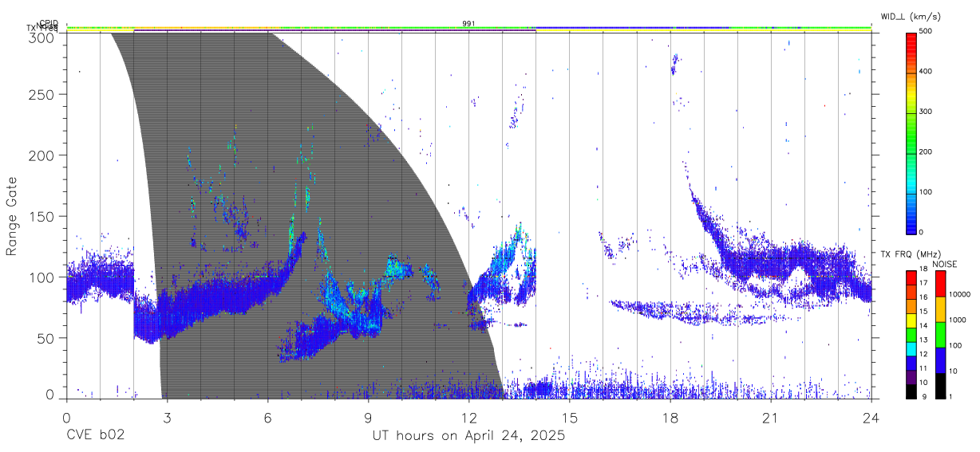Click the "21" hour tick on time axis
This screenshot has height=452, width=980.
click(771, 418)
